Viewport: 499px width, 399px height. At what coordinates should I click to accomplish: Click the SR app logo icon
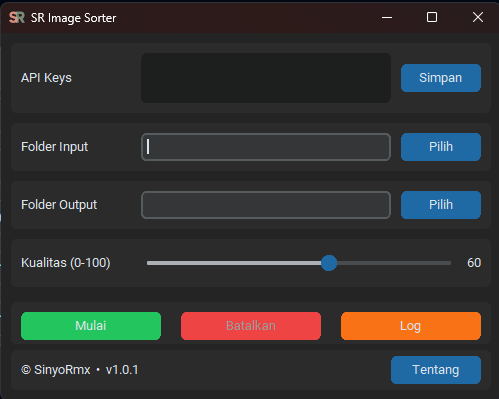[17, 17]
